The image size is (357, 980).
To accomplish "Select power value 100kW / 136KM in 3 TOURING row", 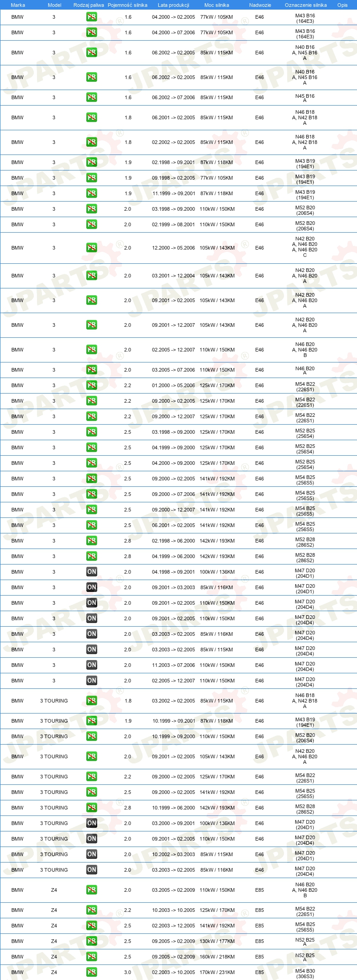I will click(x=217, y=823).
